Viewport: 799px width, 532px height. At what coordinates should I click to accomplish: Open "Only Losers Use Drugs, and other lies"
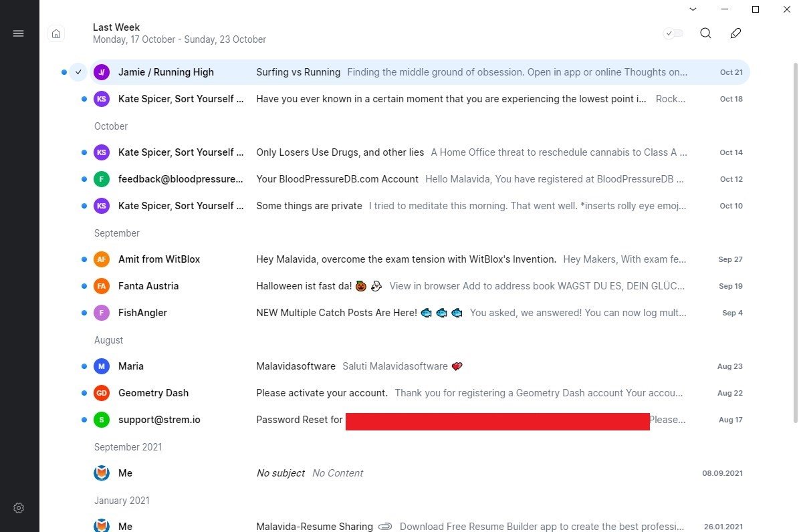tap(340, 152)
